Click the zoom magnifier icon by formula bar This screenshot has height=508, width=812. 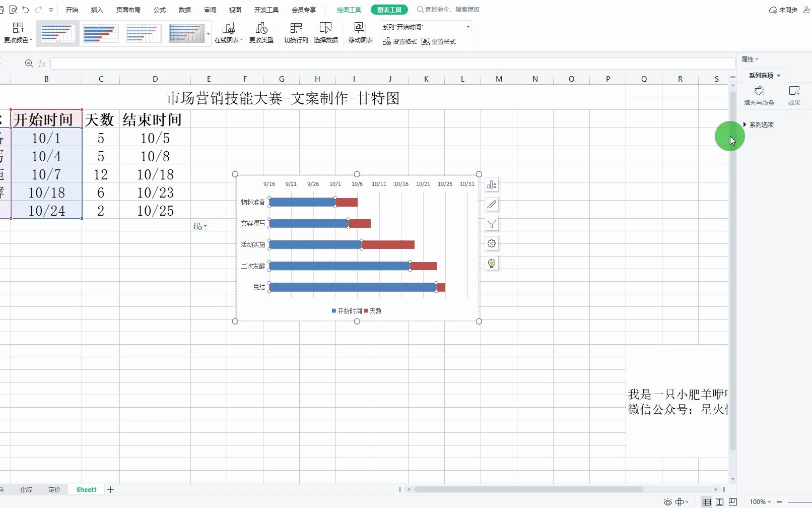pos(29,63)
